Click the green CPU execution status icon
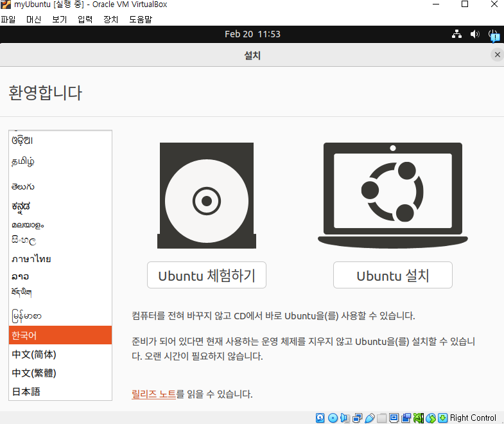The width and height of the screenshot is (504, 424). pyautogui.click(x=419, y=418)
